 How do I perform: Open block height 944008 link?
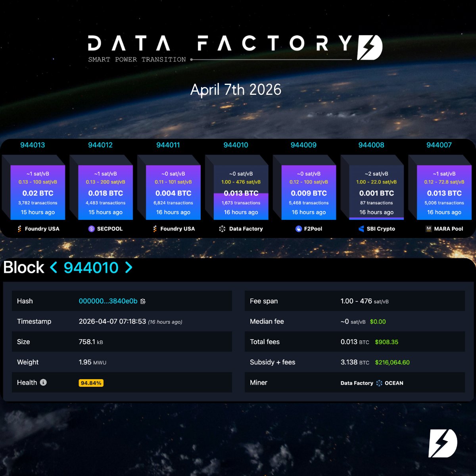tap(371, 145)
